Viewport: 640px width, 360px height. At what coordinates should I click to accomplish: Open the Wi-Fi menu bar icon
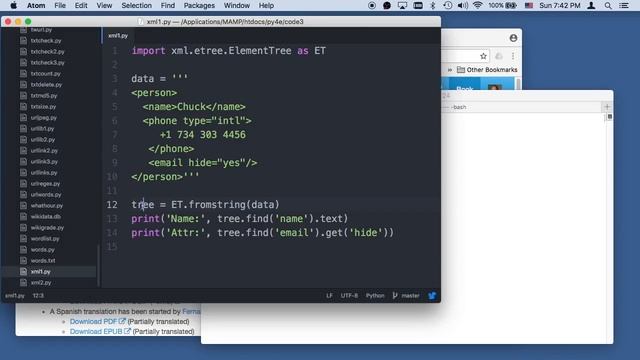click(478, 6)
